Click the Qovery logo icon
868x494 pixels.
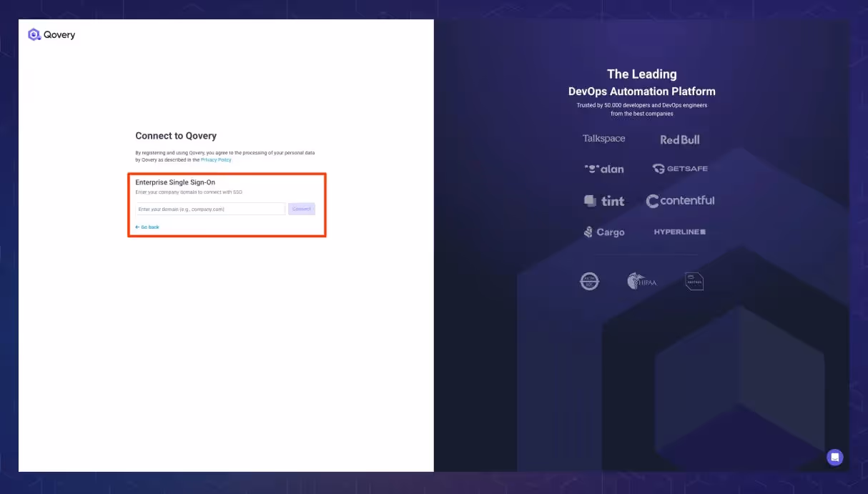coord(34,34)
